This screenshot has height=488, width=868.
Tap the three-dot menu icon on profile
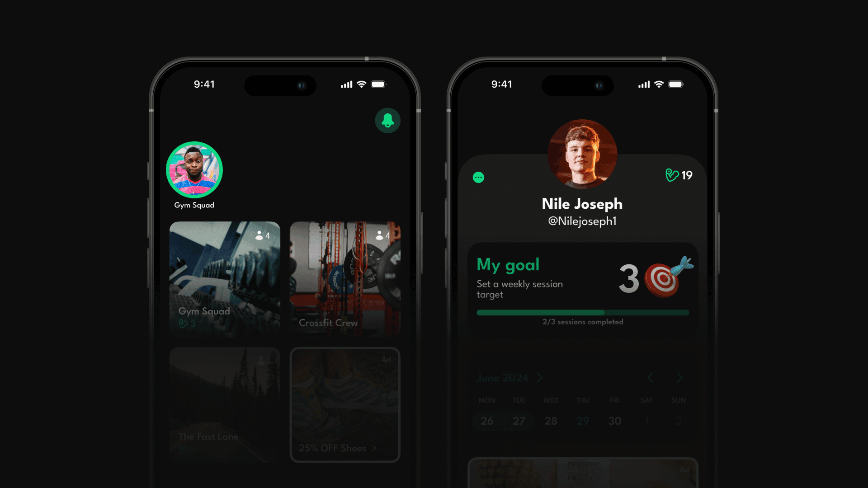tap(479, 177)
